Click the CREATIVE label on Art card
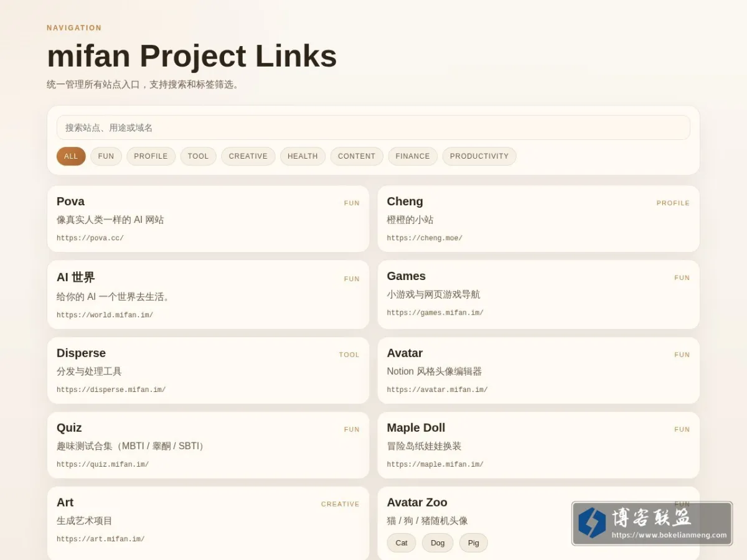The width and height of the screenshot is (747, 560). [x=340, y=505]
